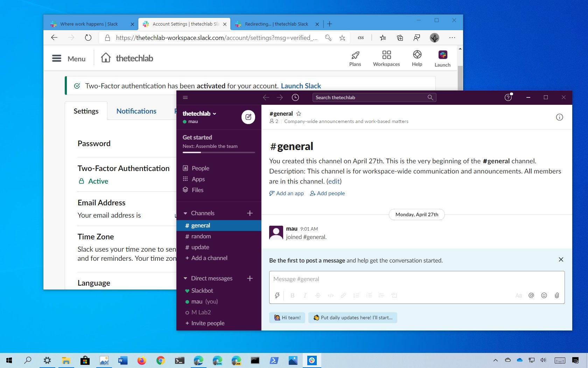Click the edit description link

[x=334, y=181]
